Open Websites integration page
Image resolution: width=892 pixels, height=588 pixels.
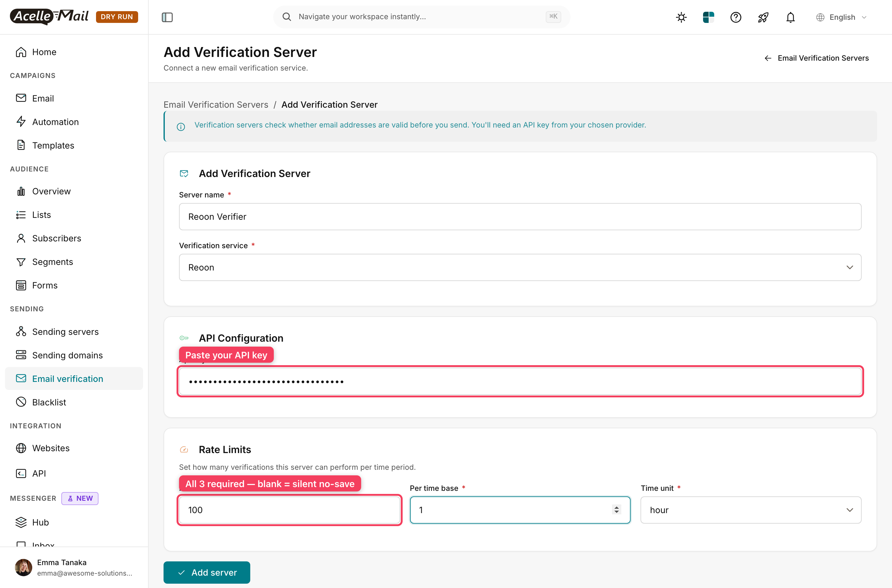pos(74,448)
